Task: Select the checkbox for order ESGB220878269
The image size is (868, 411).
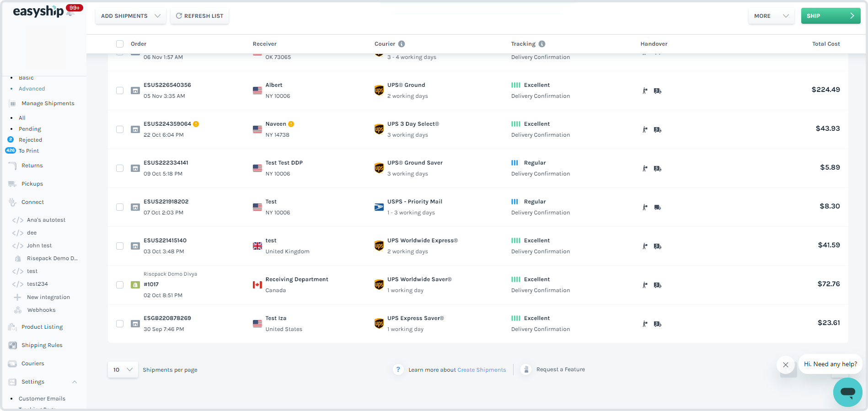Action: point(120,324)
